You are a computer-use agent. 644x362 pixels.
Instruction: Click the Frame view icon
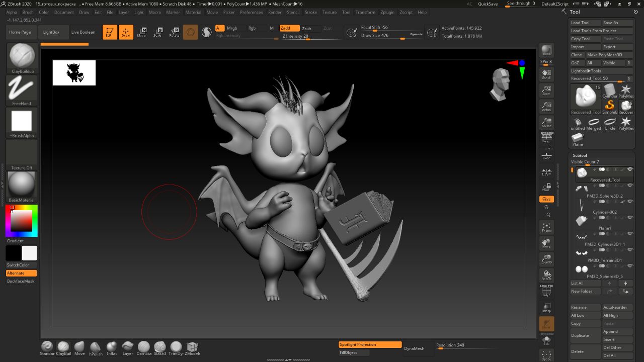point(546,227)
